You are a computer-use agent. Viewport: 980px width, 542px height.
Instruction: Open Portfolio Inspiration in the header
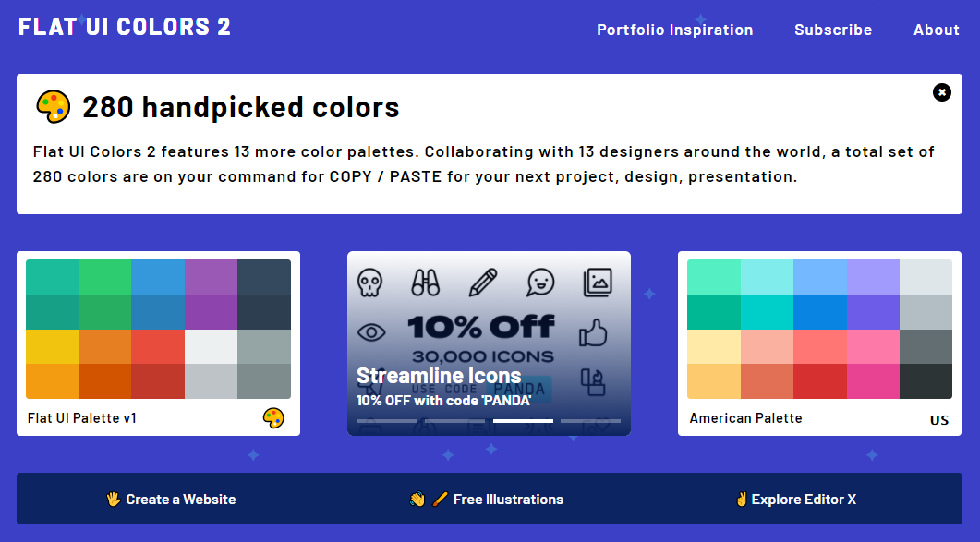click(674, 30)
